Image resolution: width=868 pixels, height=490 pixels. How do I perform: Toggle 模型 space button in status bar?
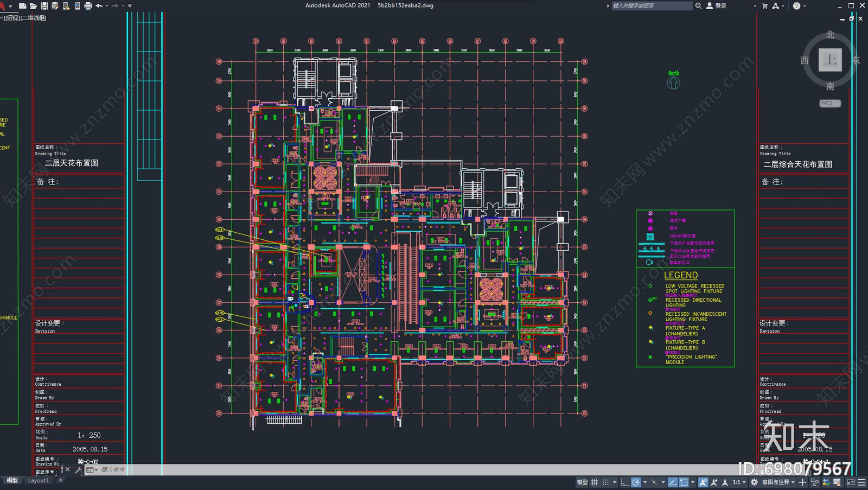[582, 482]
